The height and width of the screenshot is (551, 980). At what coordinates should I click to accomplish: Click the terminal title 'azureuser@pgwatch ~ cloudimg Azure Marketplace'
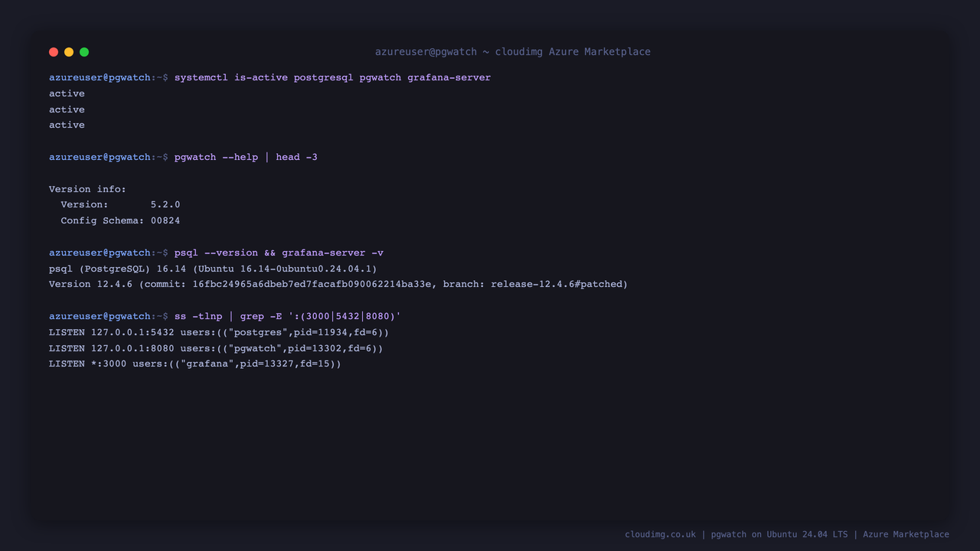(513, 52)
